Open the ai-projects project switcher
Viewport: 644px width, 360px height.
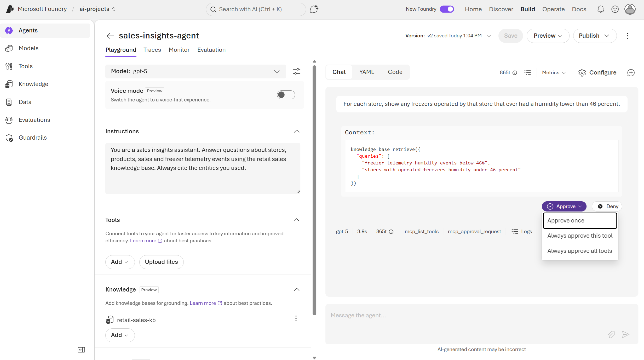click(x=97, y=9)
